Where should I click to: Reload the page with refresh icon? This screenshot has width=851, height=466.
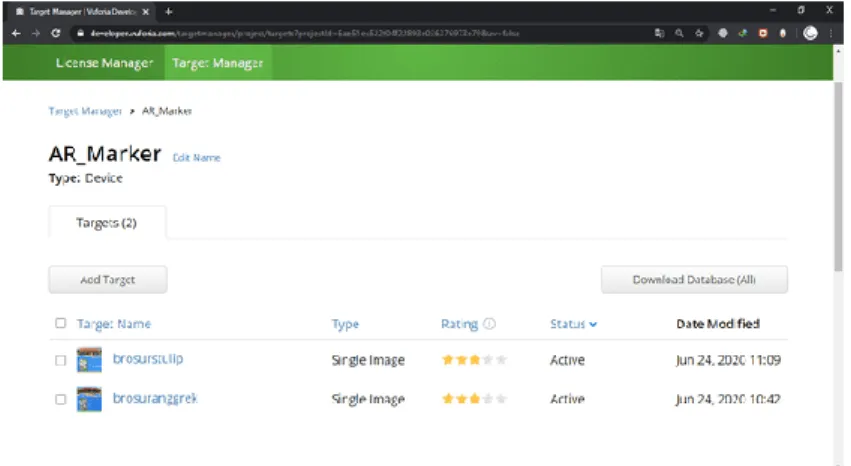tap(55, 33)
